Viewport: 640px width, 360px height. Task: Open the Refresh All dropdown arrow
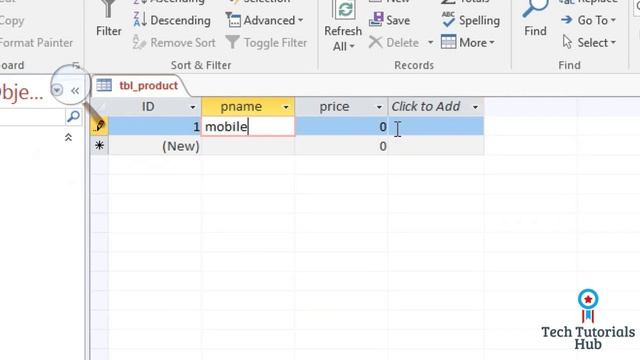(x=352, y=47)
